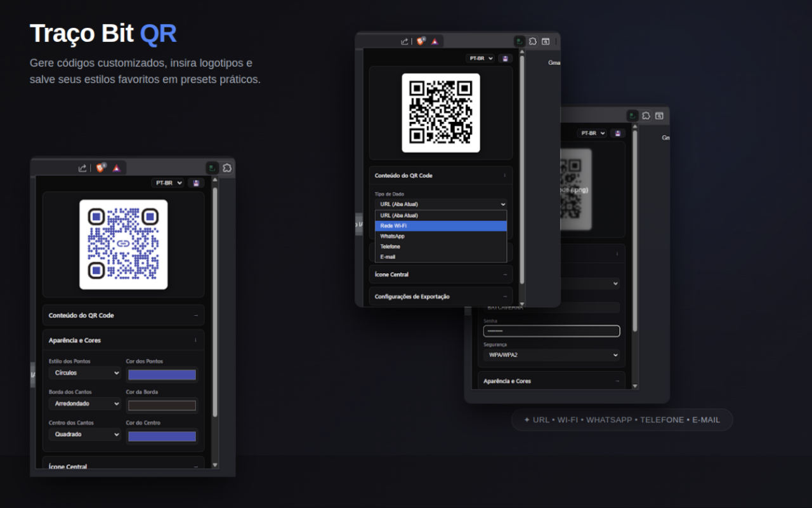Click share icon in middle window toolbar

(x=405, y=41)
